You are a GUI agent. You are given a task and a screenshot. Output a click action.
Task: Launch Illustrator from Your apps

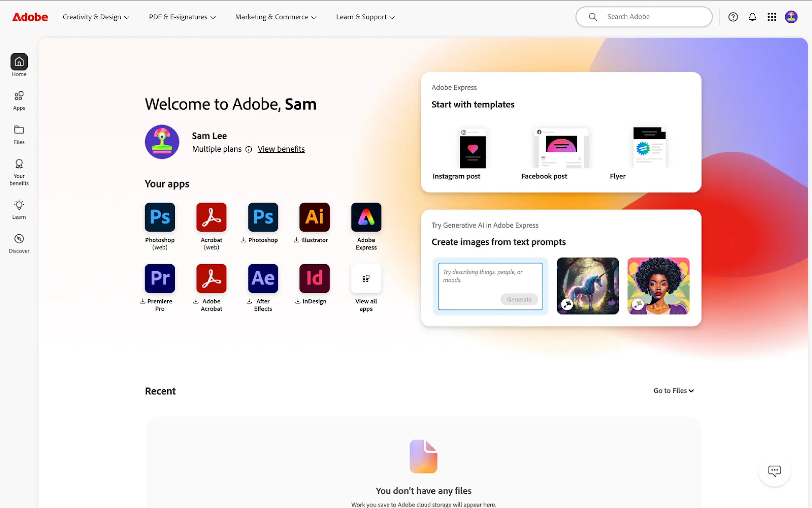(314, 217)
